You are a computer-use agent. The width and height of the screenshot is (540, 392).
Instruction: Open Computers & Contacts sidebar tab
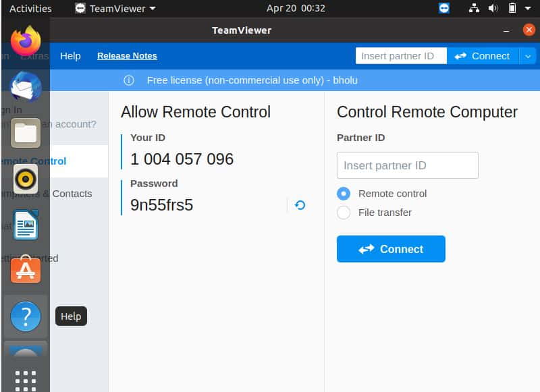tap(54, 194)
